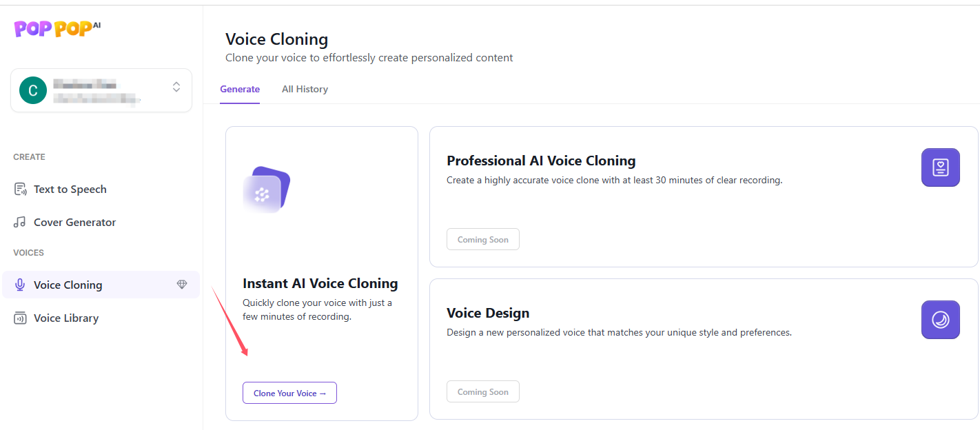Screen dimensions: 980x430
Task: Click the Instant AI Voice Cloning illustration
Action: (267, 190)
